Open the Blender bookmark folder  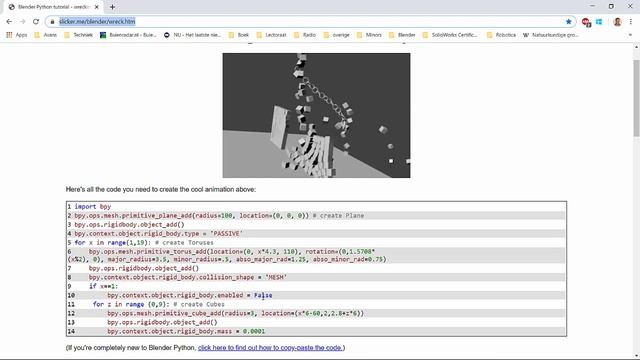click(x=402, y=35)
